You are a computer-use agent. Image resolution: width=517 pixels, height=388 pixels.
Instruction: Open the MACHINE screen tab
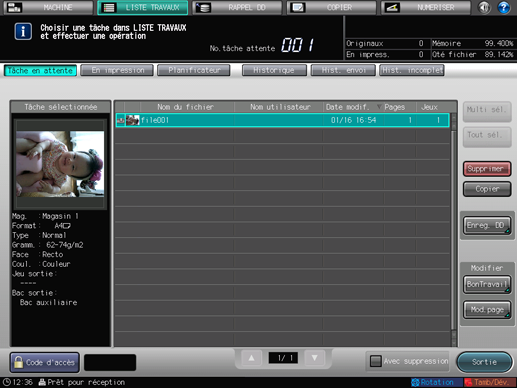pos(49,7)
